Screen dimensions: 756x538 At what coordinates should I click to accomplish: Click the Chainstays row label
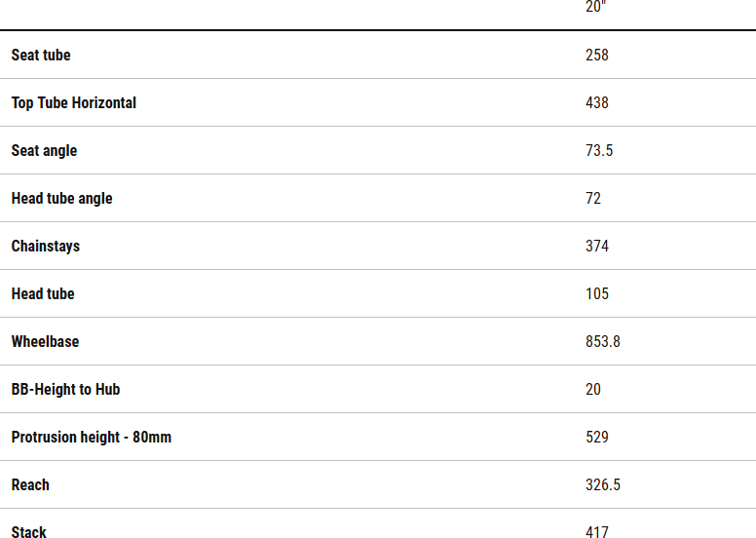point(46,247)
